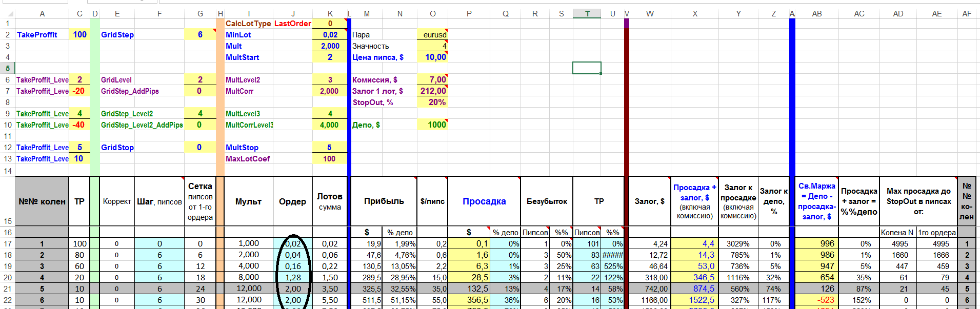Select column header AB
The height and width of the screenshot is (309, 980).
817,14
